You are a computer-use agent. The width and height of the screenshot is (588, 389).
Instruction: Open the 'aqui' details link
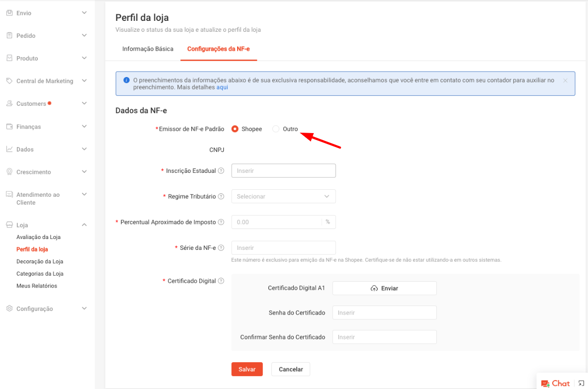pos(222,87)
